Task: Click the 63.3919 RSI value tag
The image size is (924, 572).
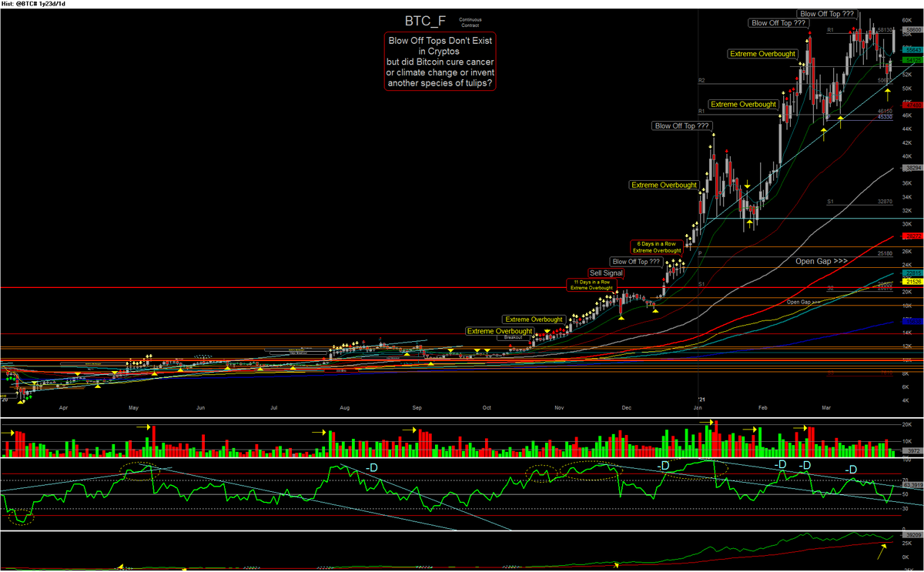Action: [912, 486]
